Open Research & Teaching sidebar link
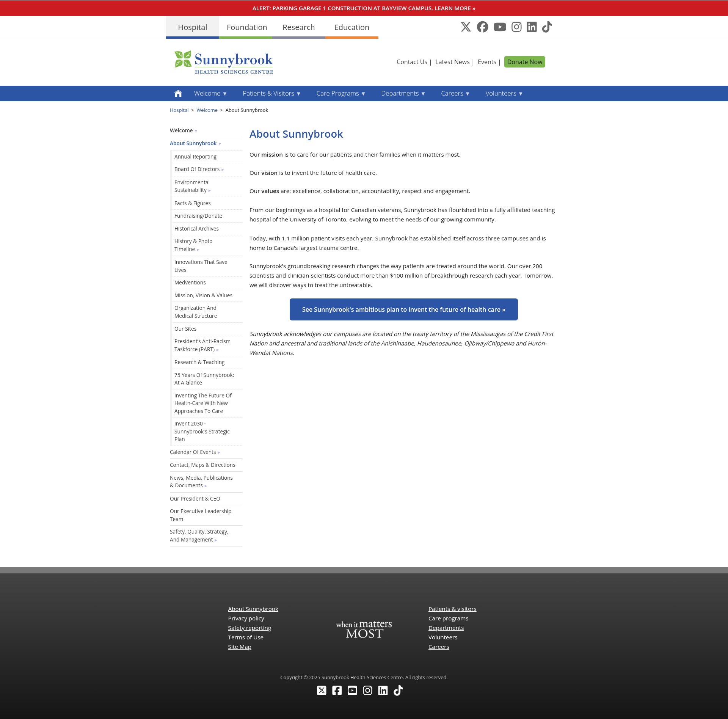The image size is (728, 719). point(199,362)
